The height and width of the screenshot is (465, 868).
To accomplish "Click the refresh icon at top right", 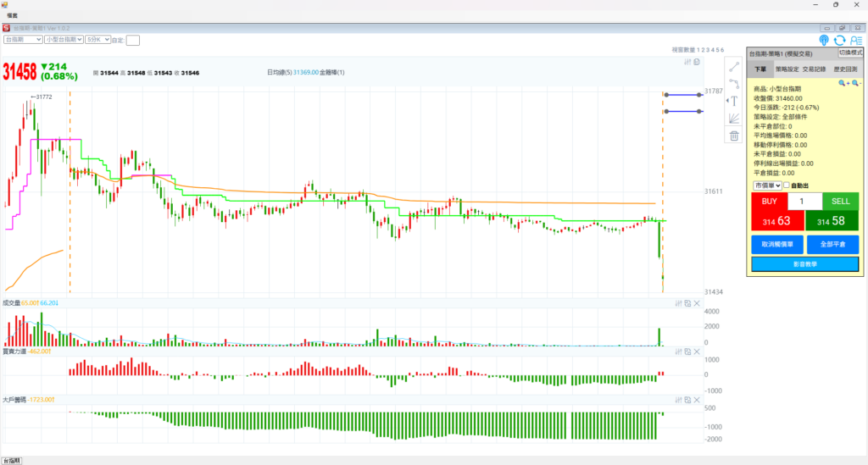I will 839,40.
